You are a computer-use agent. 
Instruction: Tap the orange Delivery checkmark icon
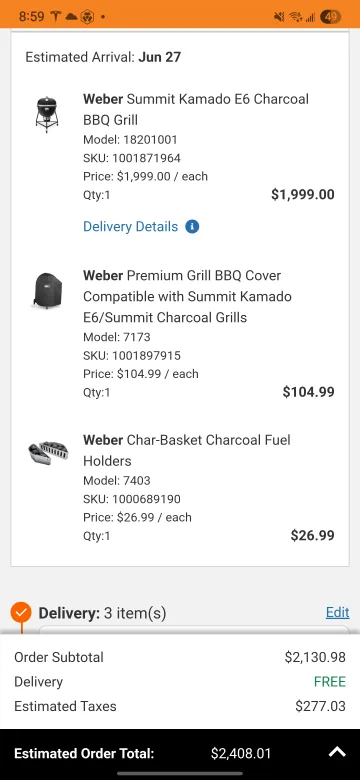(x=21, y=613)
